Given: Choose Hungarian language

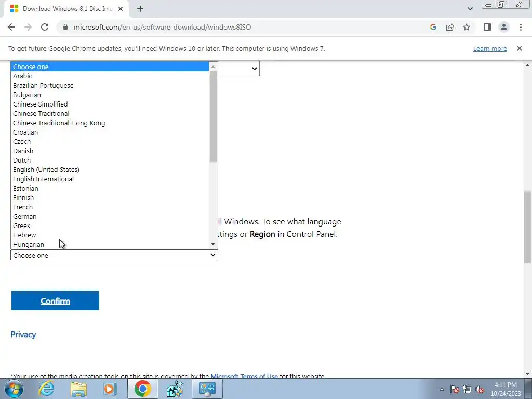Looking at the screenshot, I should pos(111,244).
